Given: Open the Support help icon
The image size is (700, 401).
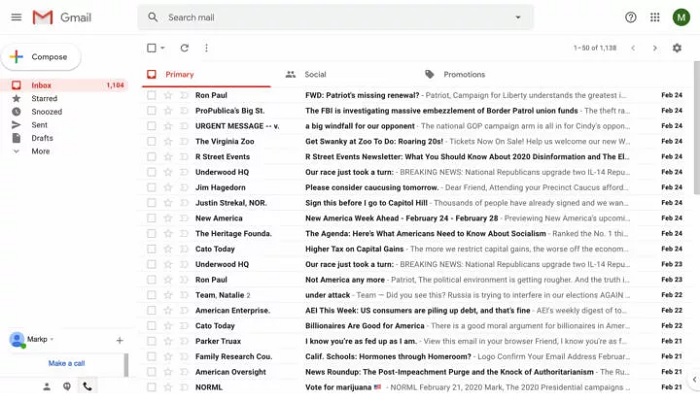Looking at the screenshot, I should tap(630, 17).
